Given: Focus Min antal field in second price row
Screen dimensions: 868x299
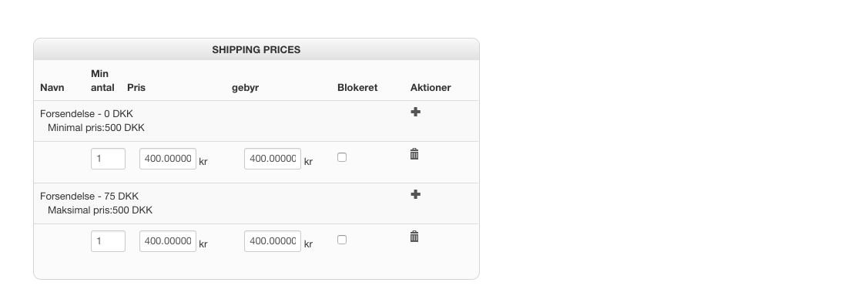Looking at the screenshot, I should coord(108,241).
